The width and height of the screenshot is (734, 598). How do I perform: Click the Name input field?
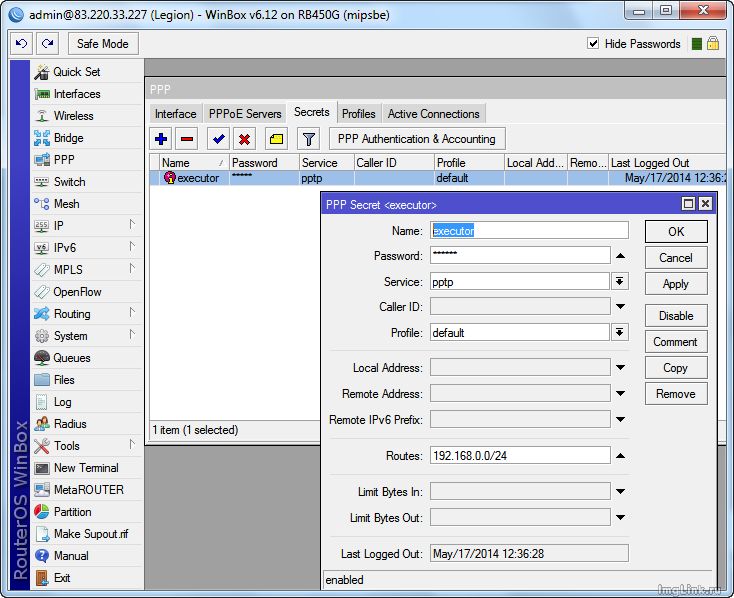(529, 230)
